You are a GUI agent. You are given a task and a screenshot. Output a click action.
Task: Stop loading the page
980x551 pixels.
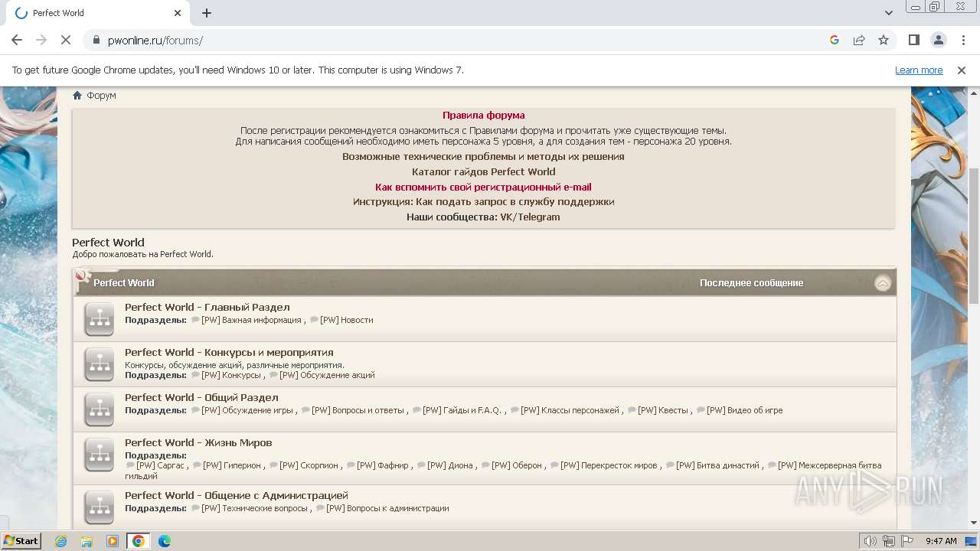[x=66, y=40]
